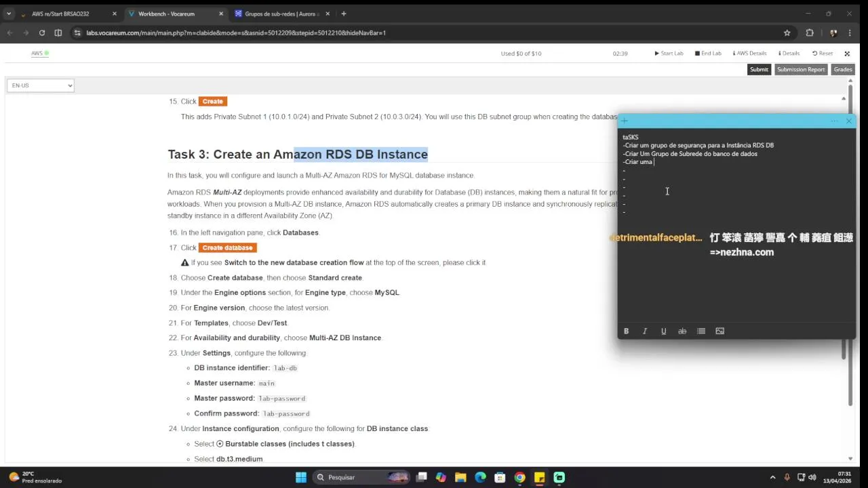Screen dimensions: 868x488
Task: Open the Chrome three-dot menu
Action: [850, 33]
